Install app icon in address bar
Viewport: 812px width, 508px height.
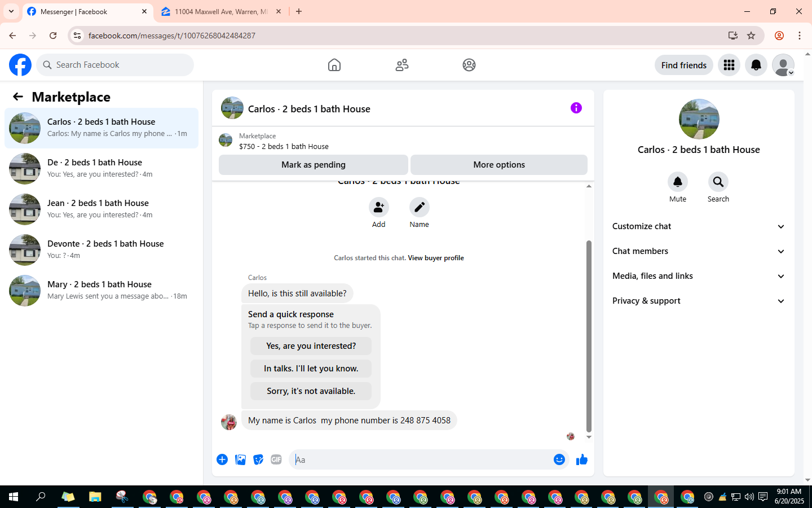733,36
